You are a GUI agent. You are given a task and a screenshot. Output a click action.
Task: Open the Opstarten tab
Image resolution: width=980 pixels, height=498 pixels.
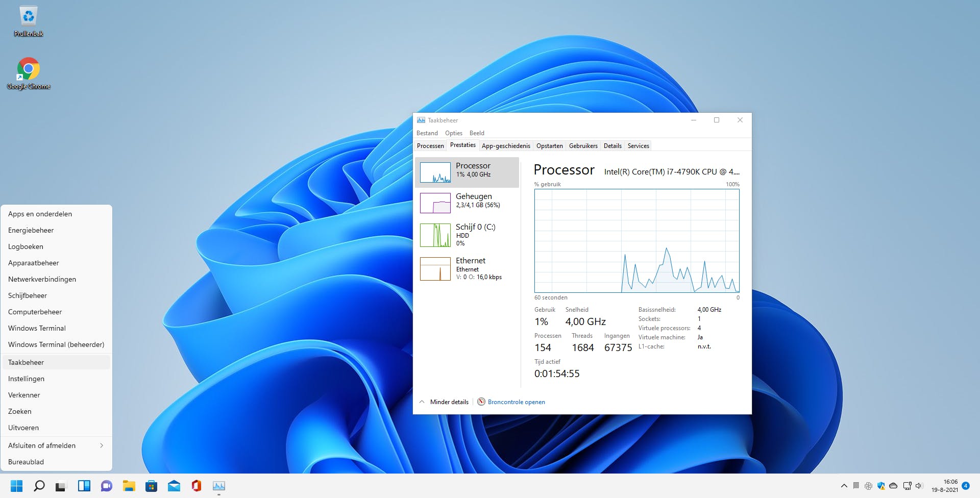[x=550, y=146]
